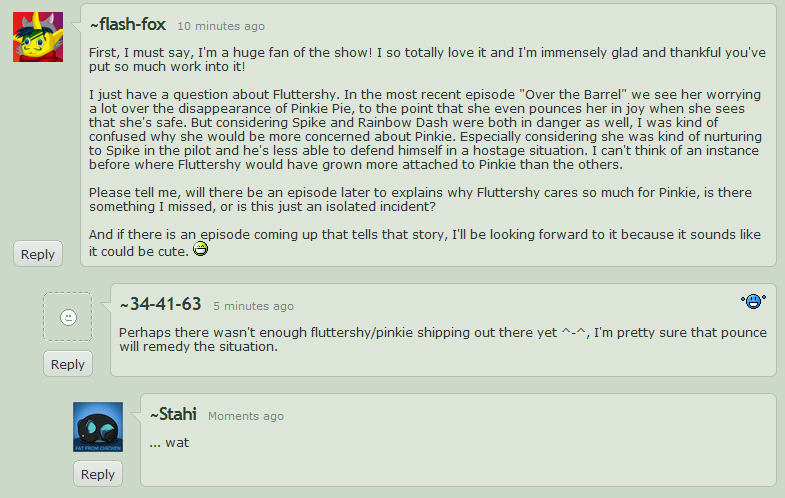This screenshot has width=785, height=498.
Task: Click the grinning smiley after "could be cute."
Action: point(200,250)
